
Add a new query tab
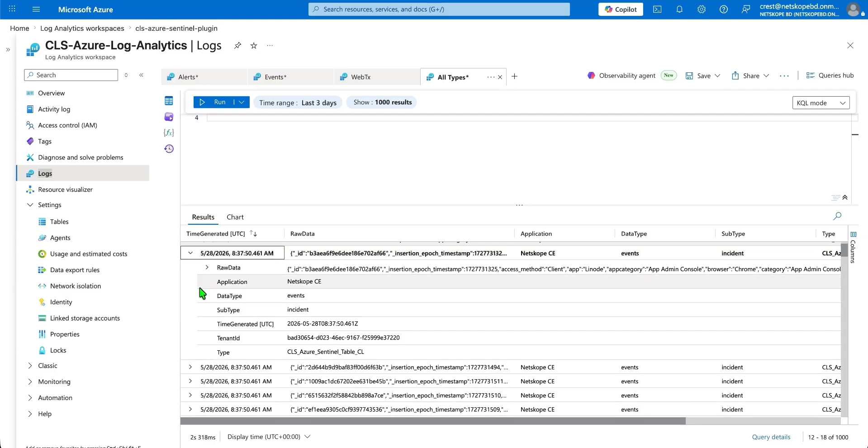pyautogui.click(x=514, y=76)
